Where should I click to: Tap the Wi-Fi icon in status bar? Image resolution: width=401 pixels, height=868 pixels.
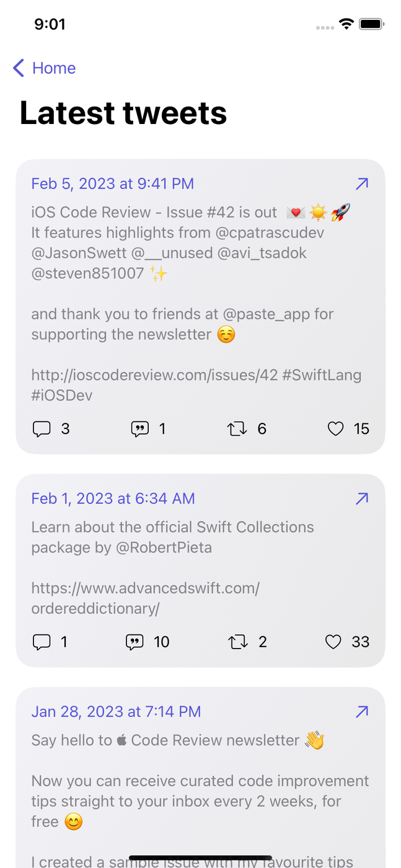coord(346,24)
